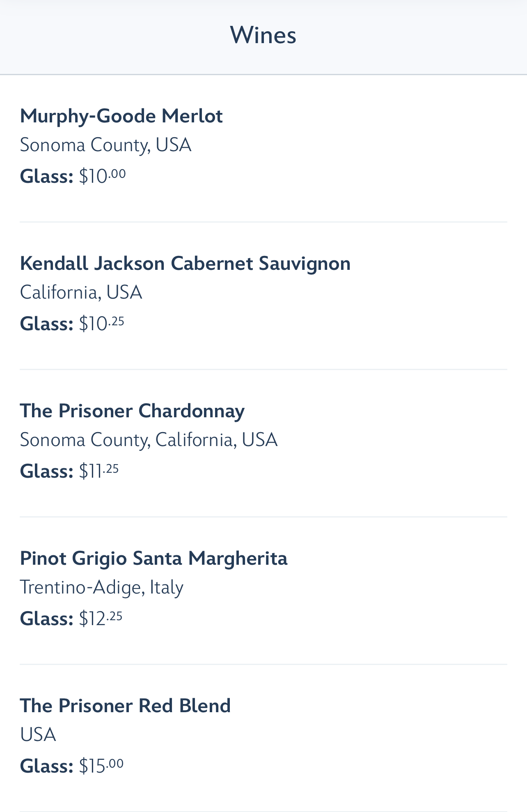Select The Prisoner Red Blend
This screenshot has width=527, height=812.
click(x=125, y=706)
